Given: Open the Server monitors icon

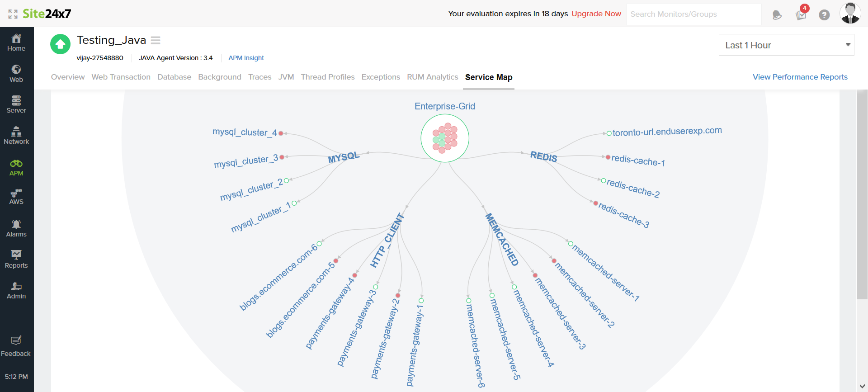Looking at the screenshot, I should pyautogui.click(x=16, y=104).
